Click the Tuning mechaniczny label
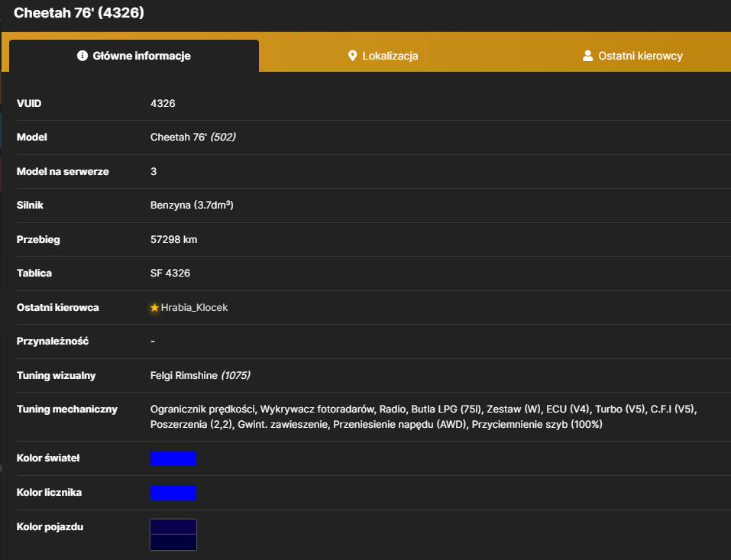 click(67, 409)
